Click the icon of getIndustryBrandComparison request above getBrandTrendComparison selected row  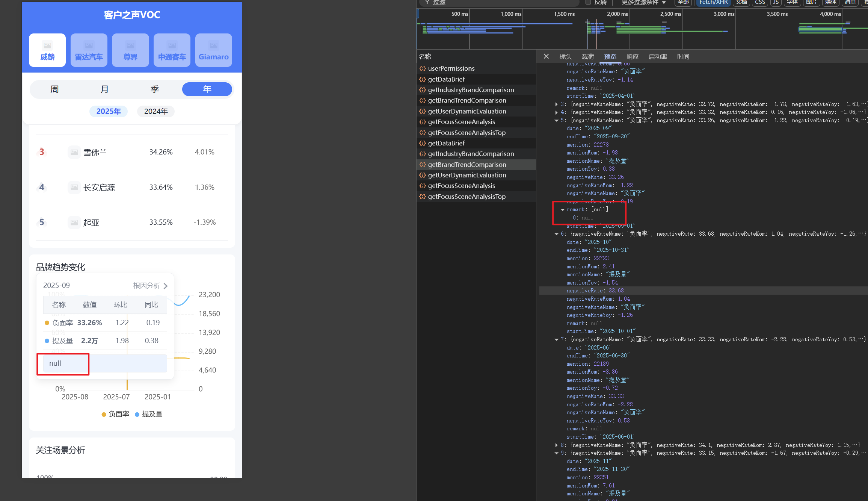point(423,154)
